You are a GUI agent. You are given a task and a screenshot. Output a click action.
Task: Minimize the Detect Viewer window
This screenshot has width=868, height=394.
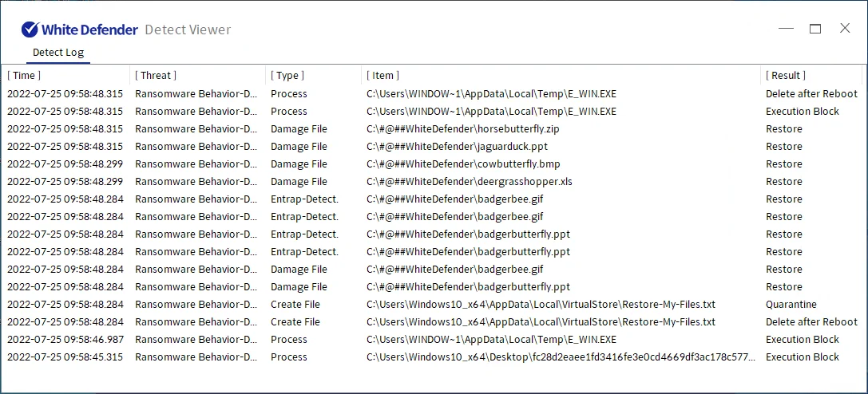point(786,29)
